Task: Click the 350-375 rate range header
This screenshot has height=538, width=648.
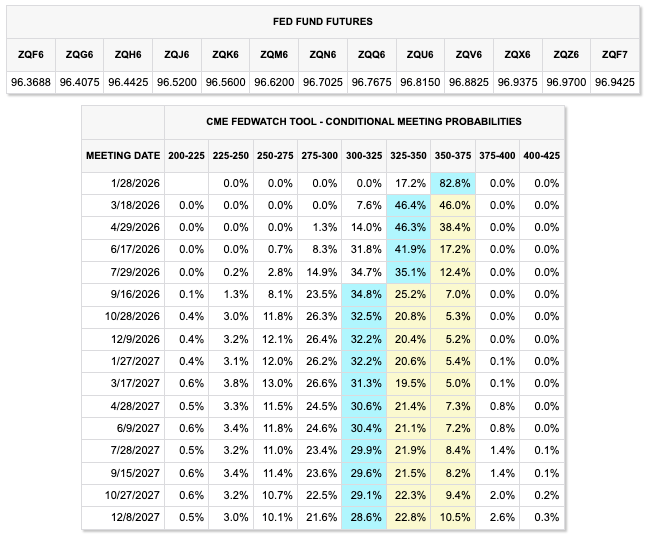Action: pyautogui.click(x=453, y=156)
